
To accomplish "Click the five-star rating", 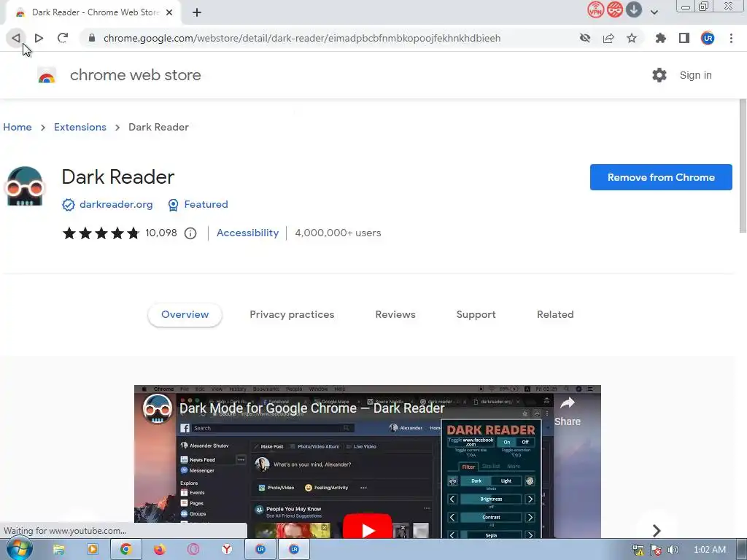I will [101, 233].
